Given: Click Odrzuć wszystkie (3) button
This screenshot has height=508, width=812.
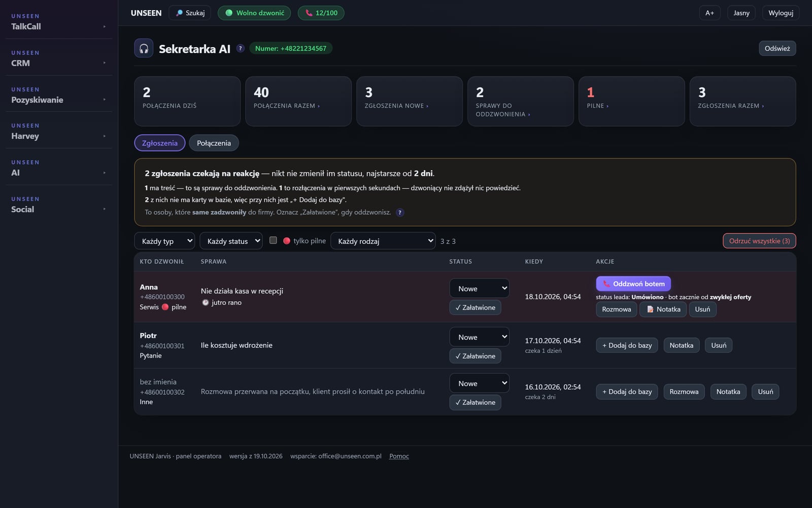Looking at the screenshot, I should (x=759, y=241).
